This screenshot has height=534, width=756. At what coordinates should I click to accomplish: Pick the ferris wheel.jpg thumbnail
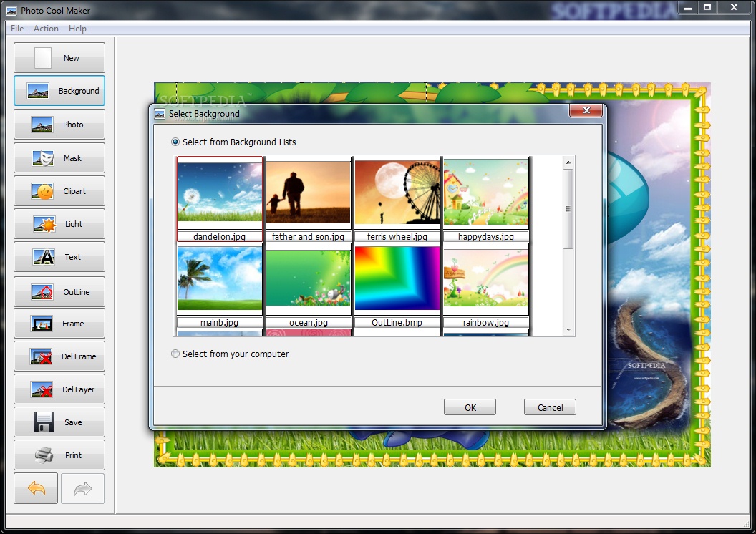pos(397,192)
